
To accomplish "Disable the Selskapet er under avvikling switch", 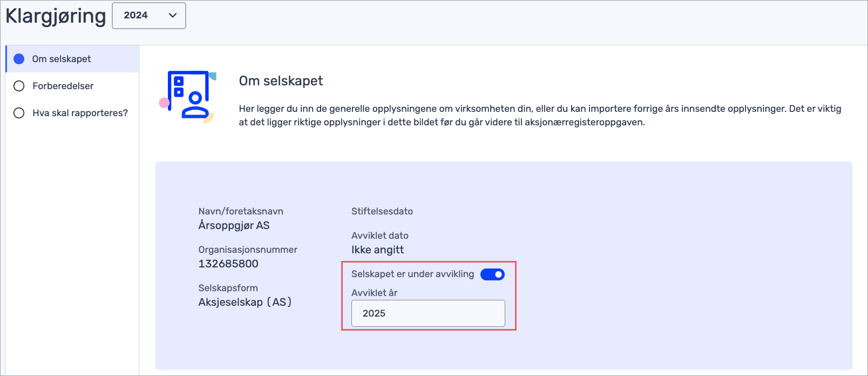I will coord(492,274).
